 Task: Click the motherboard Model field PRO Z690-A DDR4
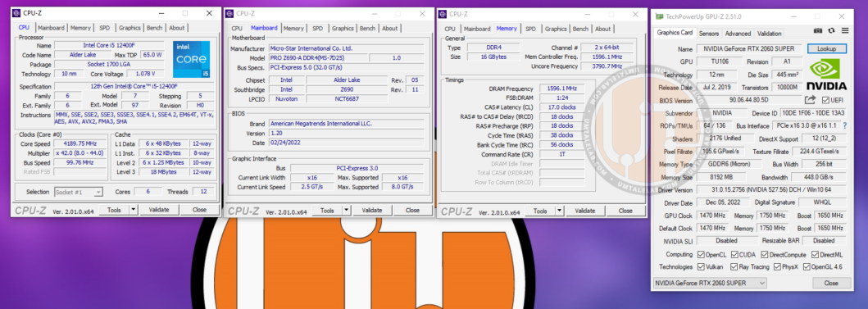point(318,58)
